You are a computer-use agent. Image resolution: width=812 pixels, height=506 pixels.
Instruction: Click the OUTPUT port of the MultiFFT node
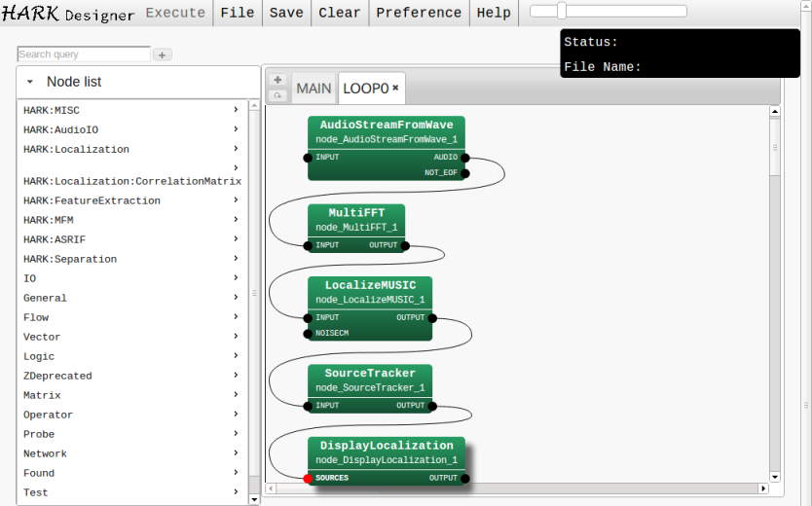[405, 245]
